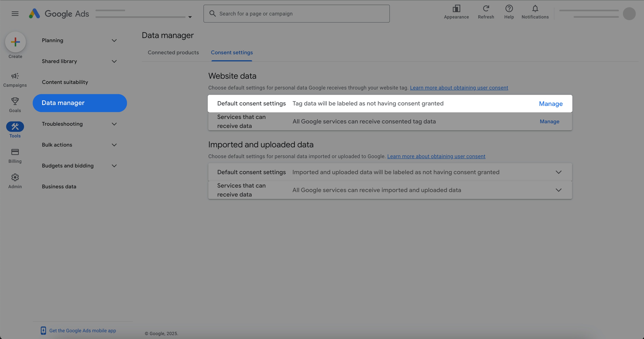Click the © Google, 2025 footer text
The width and height of the screenshot is (644, 339).
click(161, 333)
